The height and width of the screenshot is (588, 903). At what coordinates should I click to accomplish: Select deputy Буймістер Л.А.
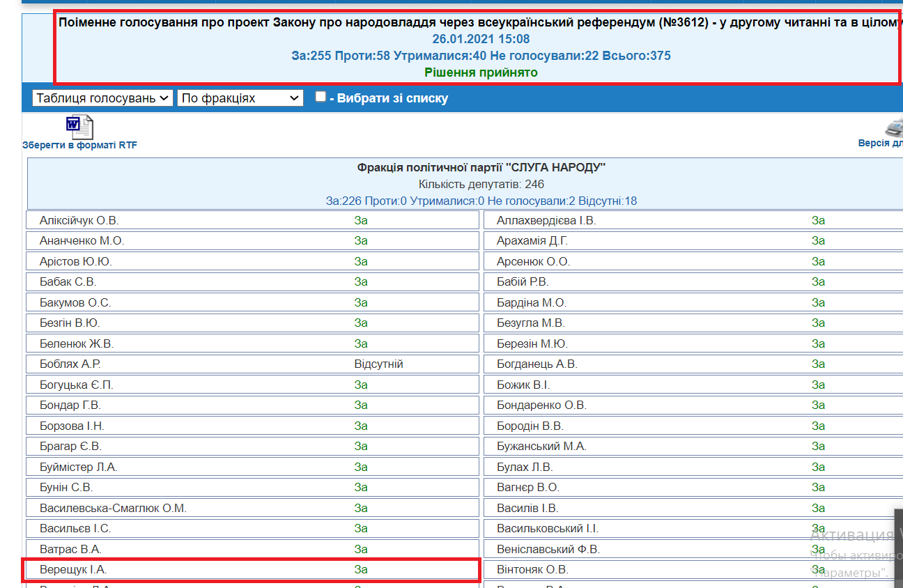[79, 467]
